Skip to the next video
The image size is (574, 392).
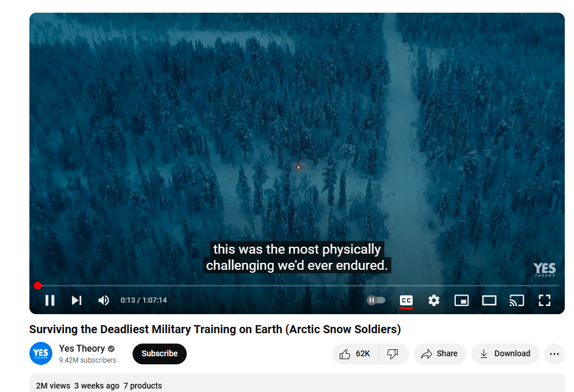tap(77, 300)
